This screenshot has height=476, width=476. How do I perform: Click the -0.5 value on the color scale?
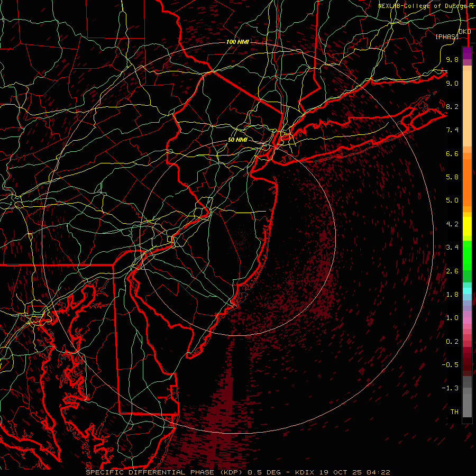[x=450, y=365]
